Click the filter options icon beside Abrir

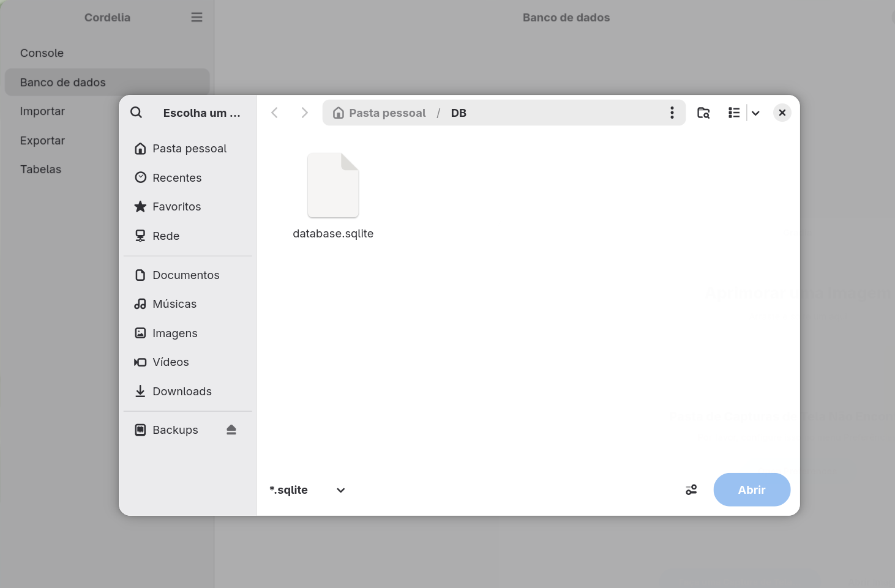(x=691, y=490)
